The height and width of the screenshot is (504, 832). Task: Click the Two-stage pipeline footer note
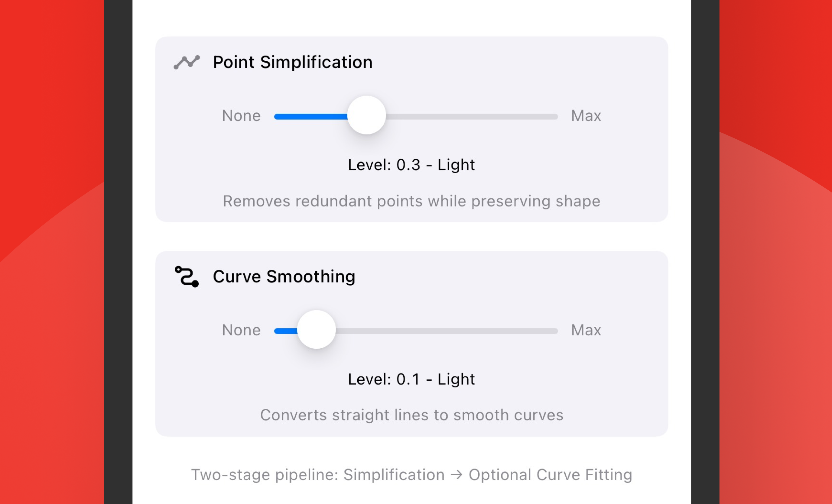pyautogui.click(x=411, y=475)
